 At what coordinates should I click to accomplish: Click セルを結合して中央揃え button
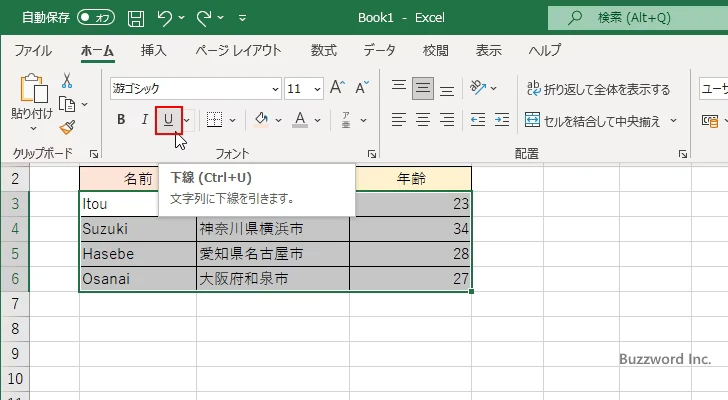(x=593, y=121)
